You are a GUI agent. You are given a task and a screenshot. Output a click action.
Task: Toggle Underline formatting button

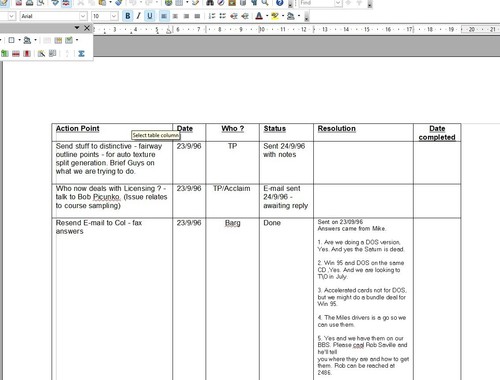click(150, 16)
